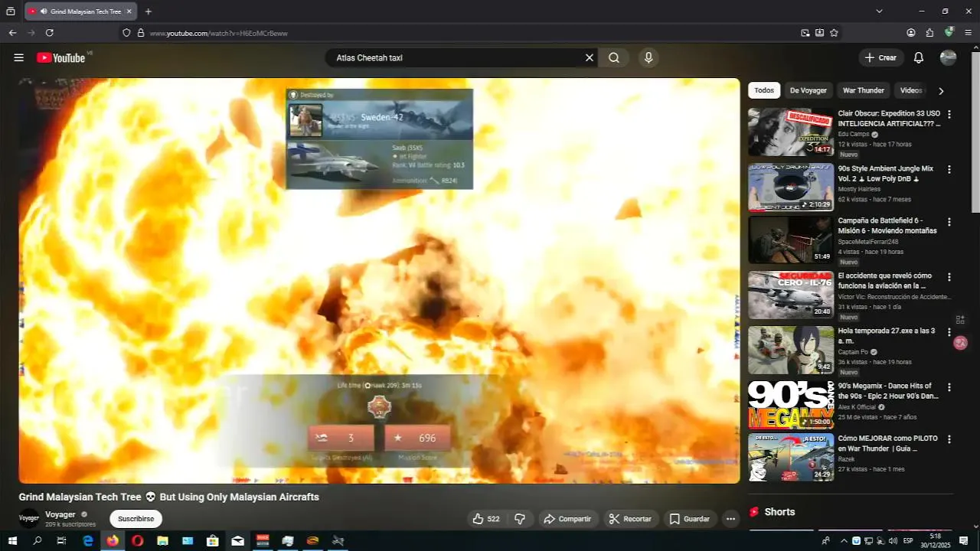Open Task View on the taskbar
The width and height of the screenshot is (980, 551).
click(62, 541)
